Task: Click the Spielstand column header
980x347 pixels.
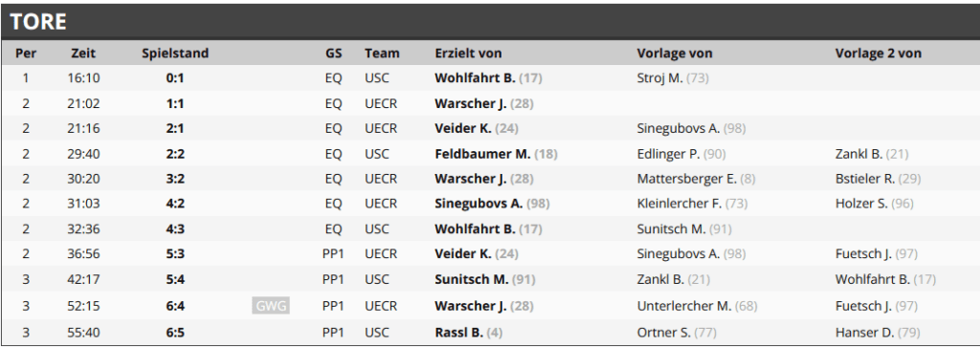Action: tap(175, 53)
